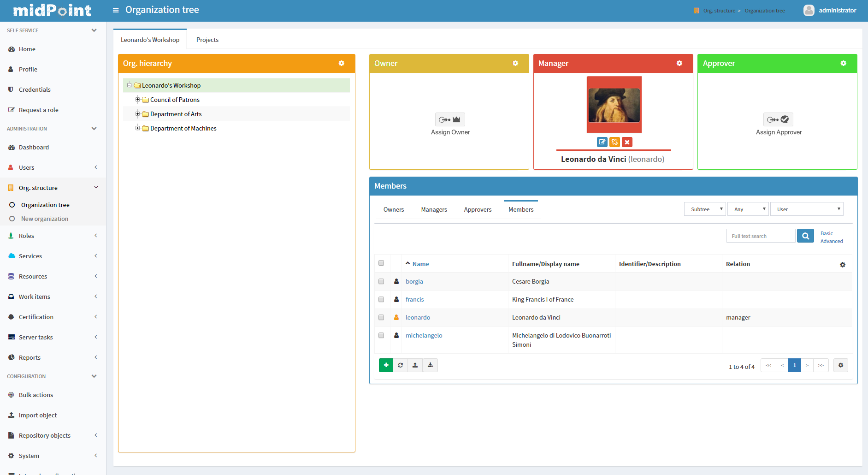
Task: Click the Advanced search link
Action: (832, 241)
